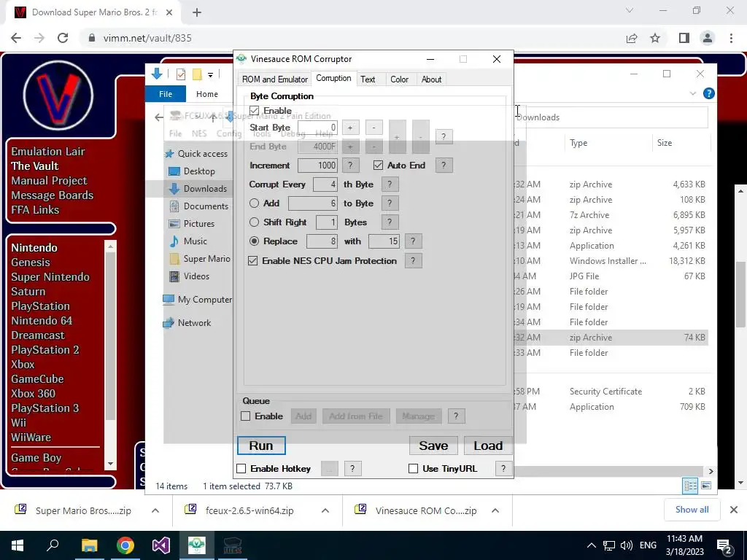Open The Vault link
The height and width of the screenshot is (560, 747).
pyautogui.click(x=35, y=166)
